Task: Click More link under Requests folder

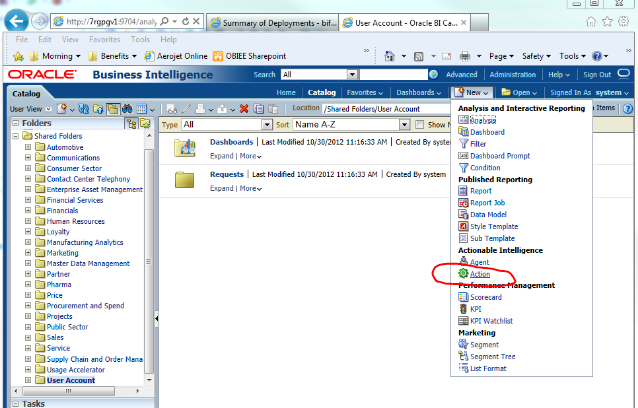Action: click(x=250, y=188)
